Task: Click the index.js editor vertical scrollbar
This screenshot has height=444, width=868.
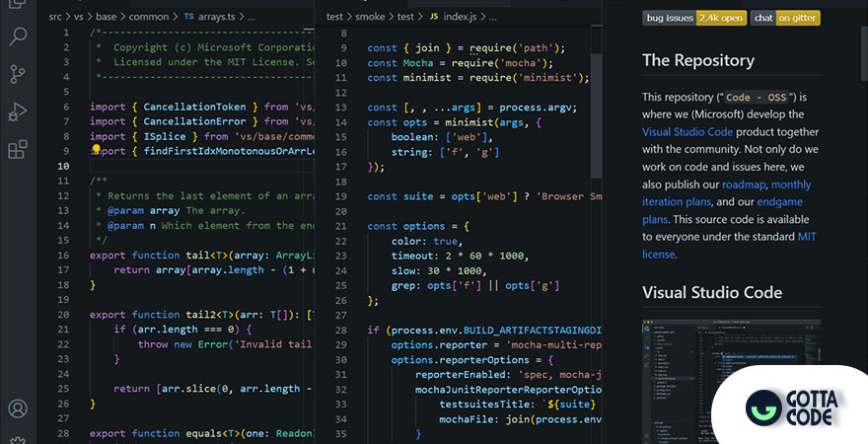Action: click(596, 116)
